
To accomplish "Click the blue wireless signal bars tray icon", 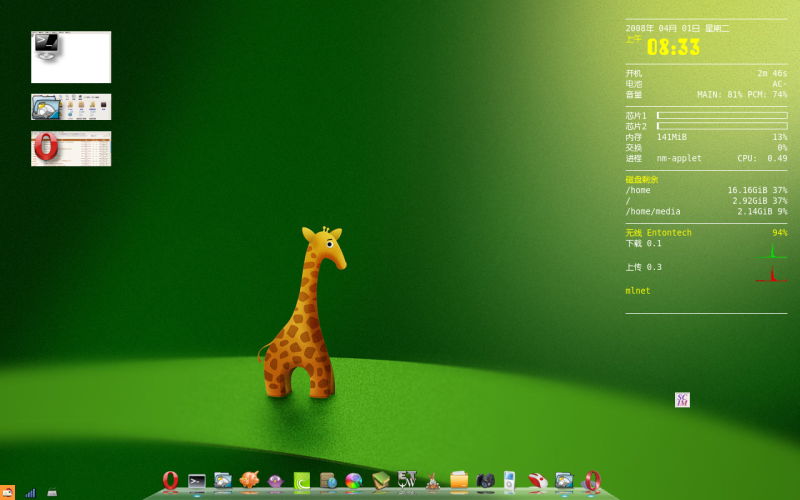I will tap(30, 493).
